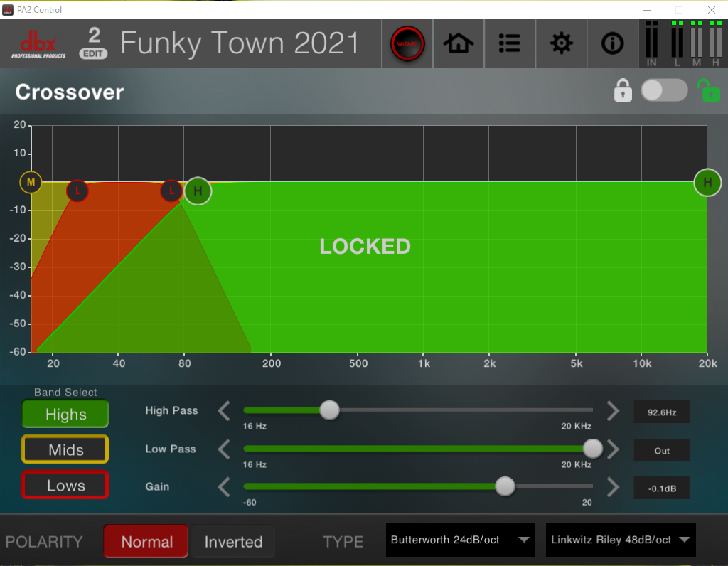Select the Mids band

click(65, 450)
